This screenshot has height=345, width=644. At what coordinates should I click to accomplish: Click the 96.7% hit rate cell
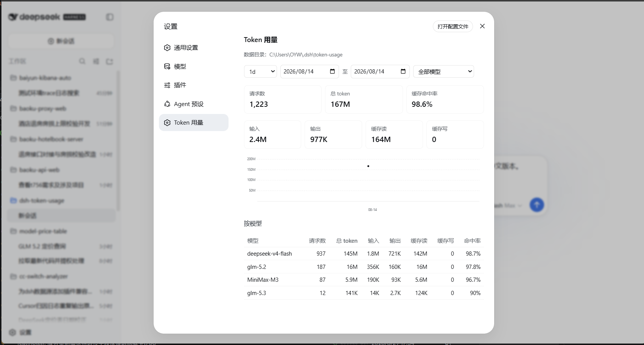click(473, 280)
